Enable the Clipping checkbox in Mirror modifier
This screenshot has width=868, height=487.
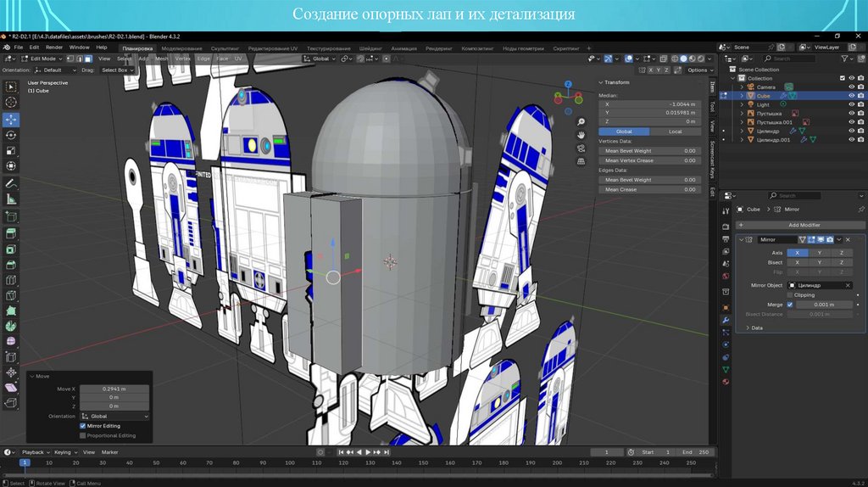tap(790, 295)
